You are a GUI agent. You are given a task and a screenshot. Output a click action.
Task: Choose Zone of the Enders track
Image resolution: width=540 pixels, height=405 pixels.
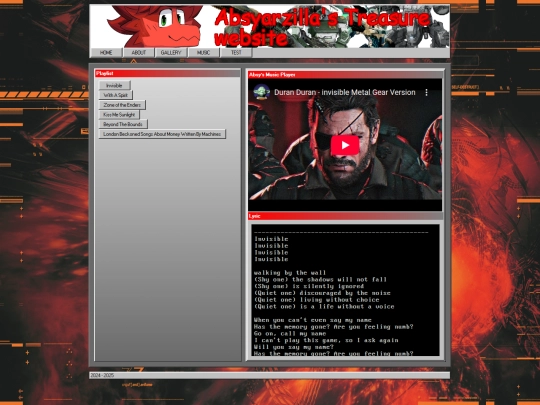tap(122, 105)
